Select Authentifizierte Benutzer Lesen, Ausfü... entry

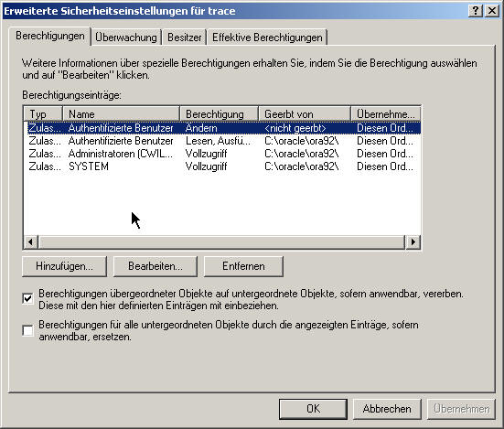(222, 141)
